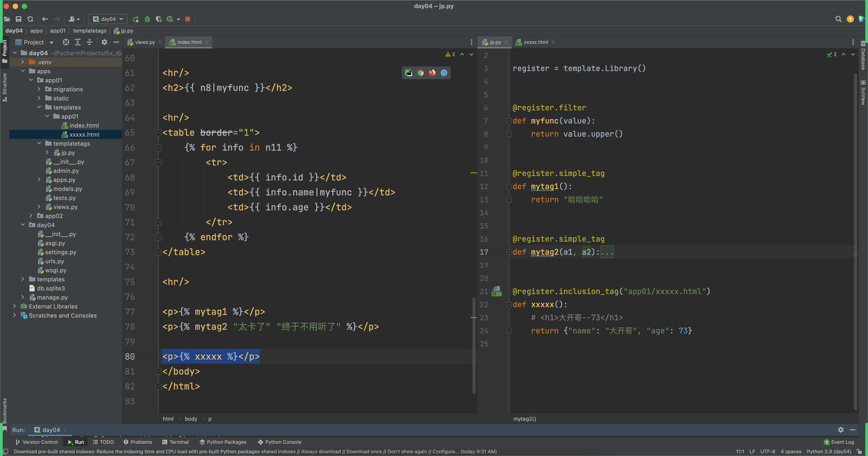Open in Chrome browser icon
This screenshot has height=456, width=868.
pos(420,73)
